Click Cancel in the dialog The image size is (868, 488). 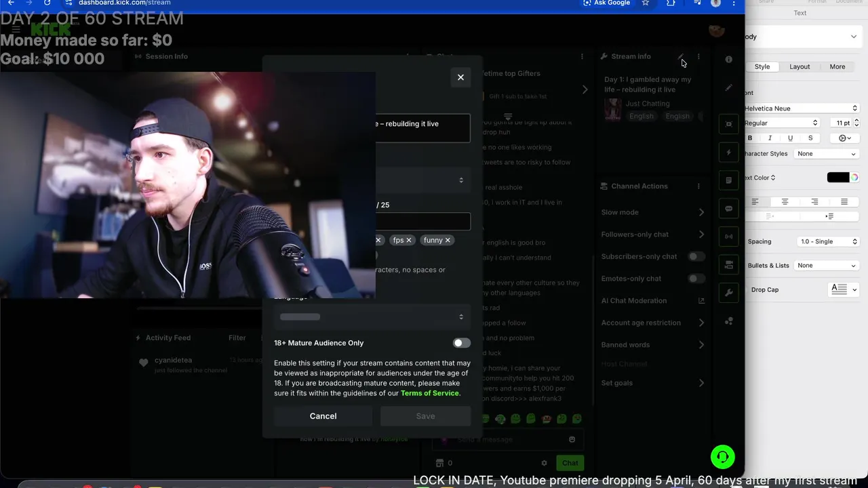point(323,416)
